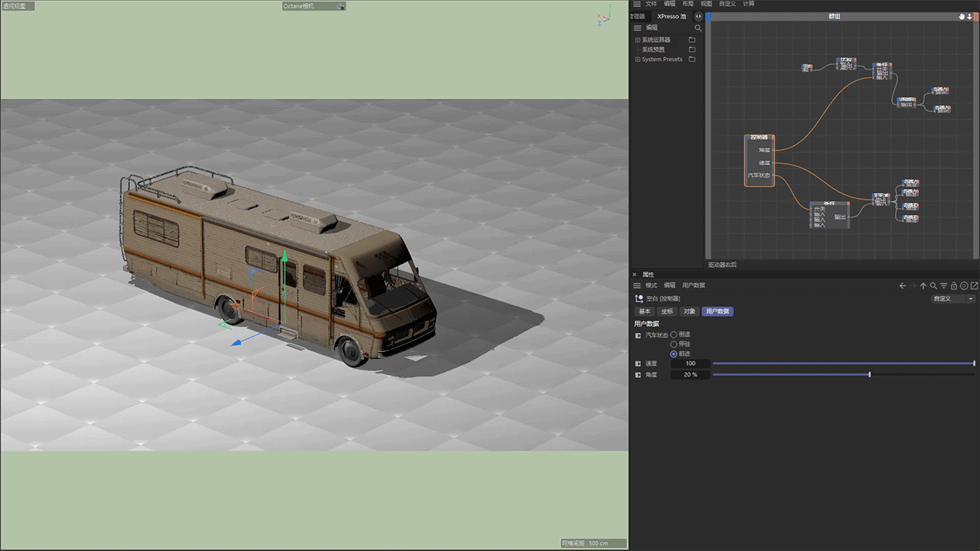Click the red output corner of 群组
This screenshot has height=551, width=980.
click(975, 16)
